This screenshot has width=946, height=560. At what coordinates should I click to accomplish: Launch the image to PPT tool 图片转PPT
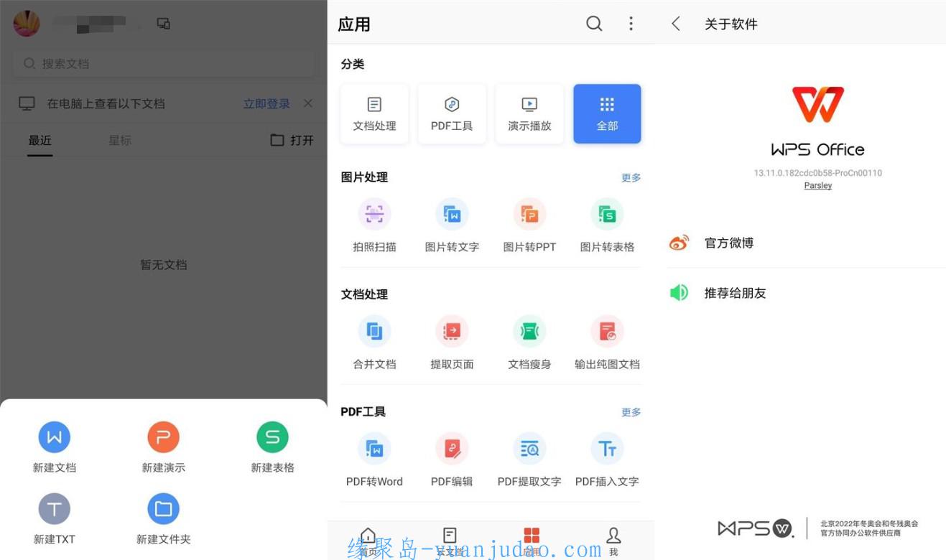(x=529, y=214)
